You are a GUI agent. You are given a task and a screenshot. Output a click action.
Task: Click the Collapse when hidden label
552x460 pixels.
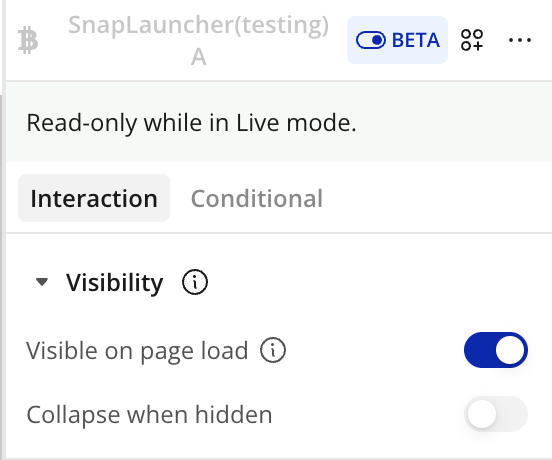point(149,415)
